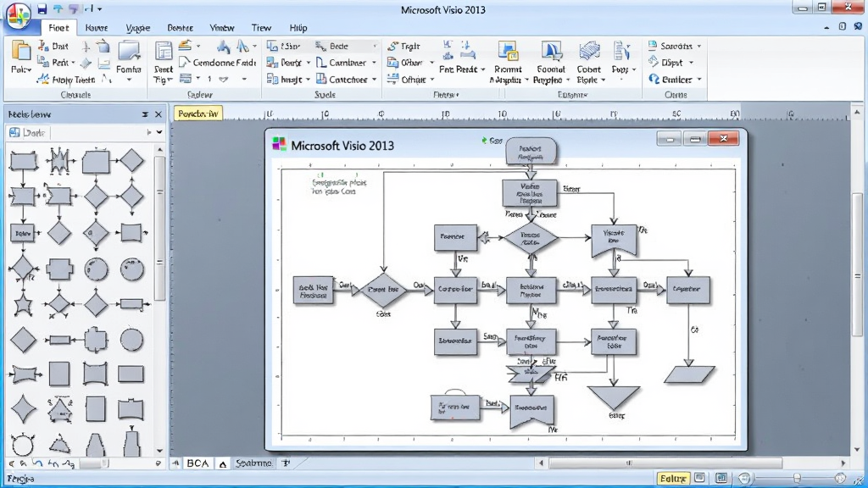
Task: Open the quick access toolbar dropdown arrow
Action: [100, 8]
